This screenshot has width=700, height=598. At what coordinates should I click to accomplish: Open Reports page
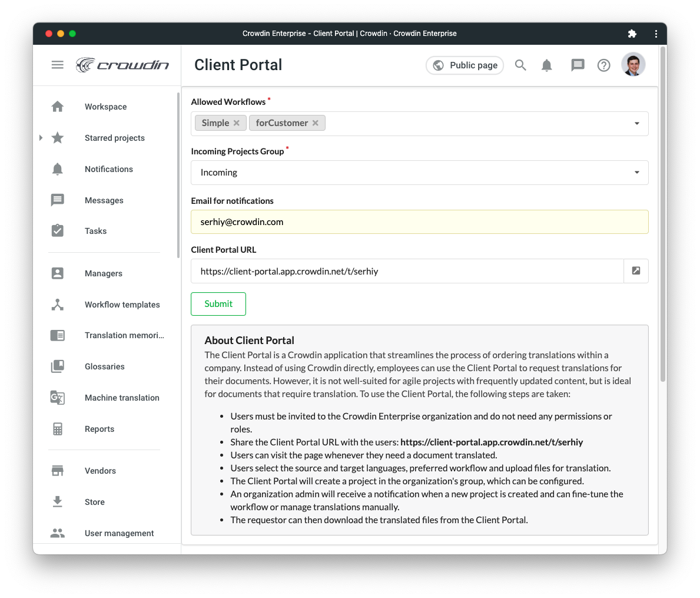(99, 429)
